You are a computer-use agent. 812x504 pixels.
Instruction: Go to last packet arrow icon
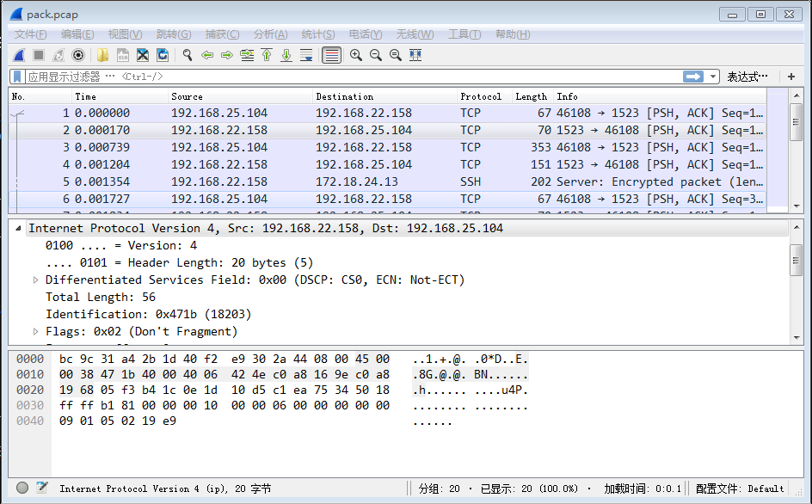pyautogui.click(x=285, y=54)
